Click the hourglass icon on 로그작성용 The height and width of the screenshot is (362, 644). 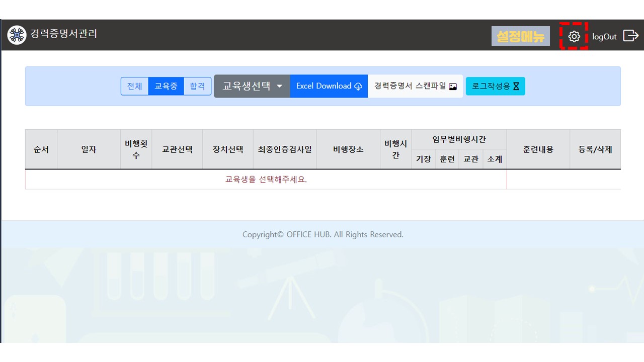[x=516, y=86]
